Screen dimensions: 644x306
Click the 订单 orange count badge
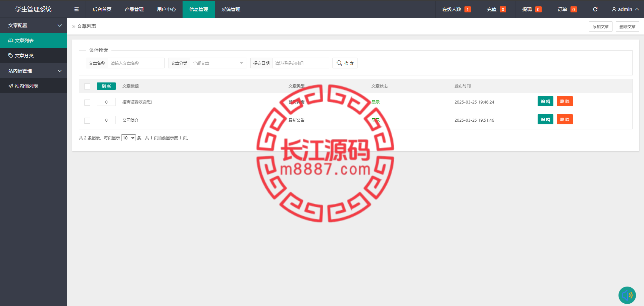coord(574,9)
